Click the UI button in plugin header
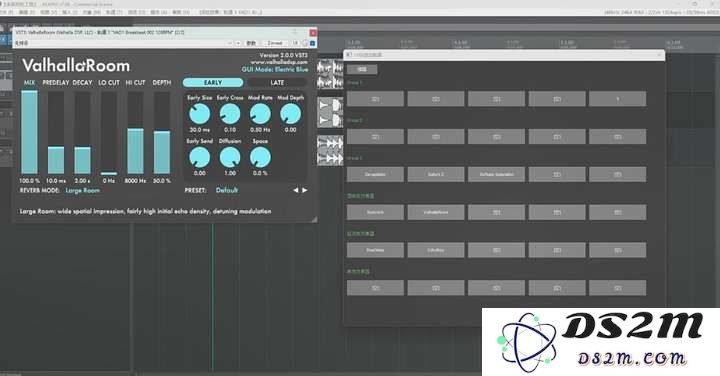The width and height of the screenshot is (720, 376). point(295,43)
